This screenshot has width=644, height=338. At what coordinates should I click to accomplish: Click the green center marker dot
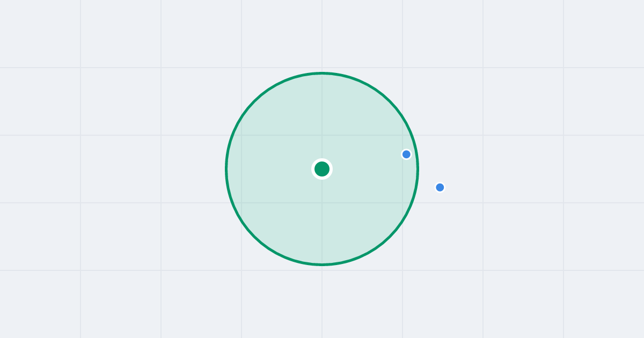coord(322,169)
